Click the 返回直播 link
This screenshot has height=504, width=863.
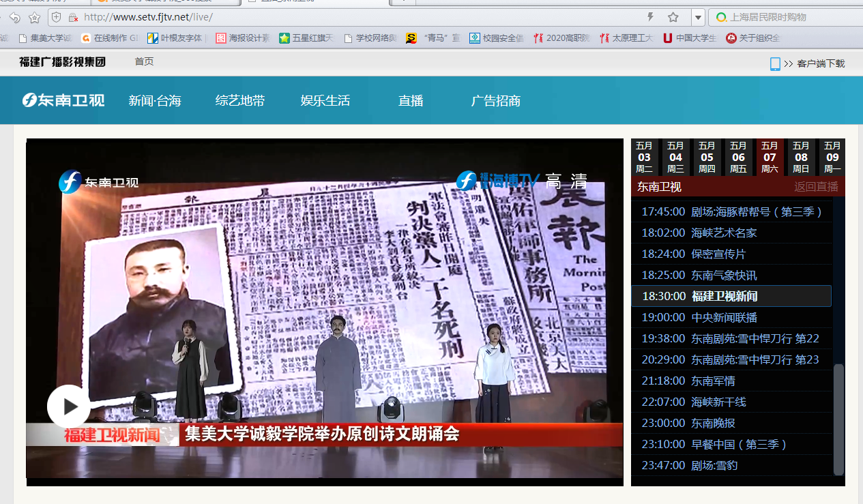pos(816,187)
